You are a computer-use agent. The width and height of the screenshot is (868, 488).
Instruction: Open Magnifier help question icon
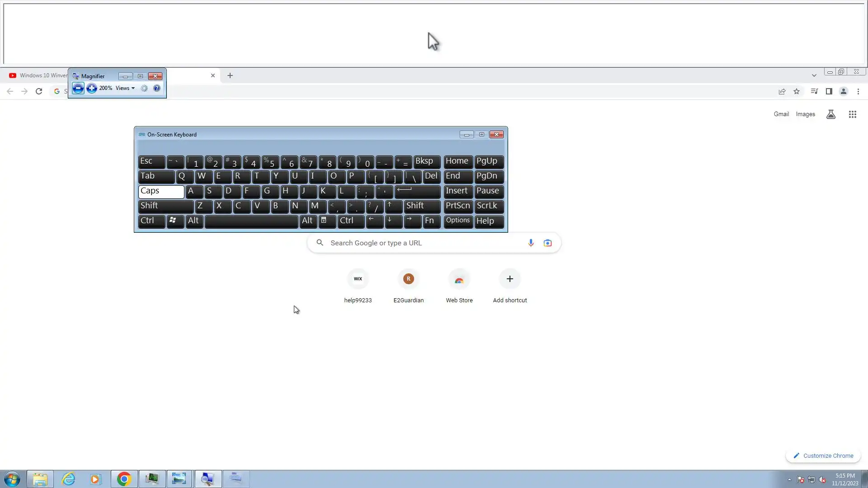coord(157,88)
